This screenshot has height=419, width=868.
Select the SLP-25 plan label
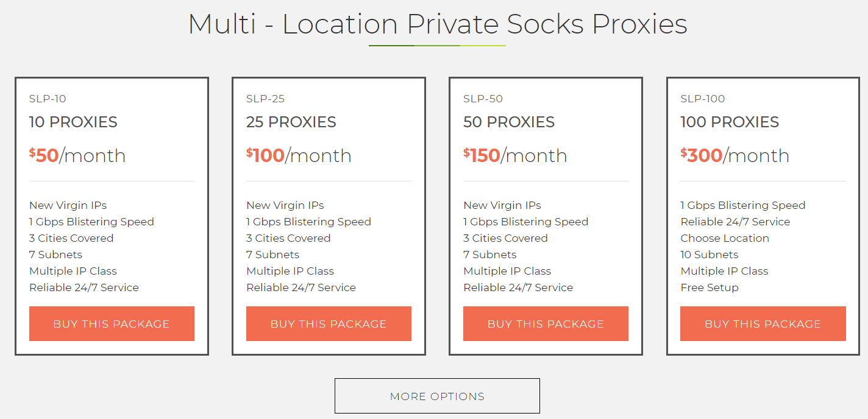[x=263, y=98]
